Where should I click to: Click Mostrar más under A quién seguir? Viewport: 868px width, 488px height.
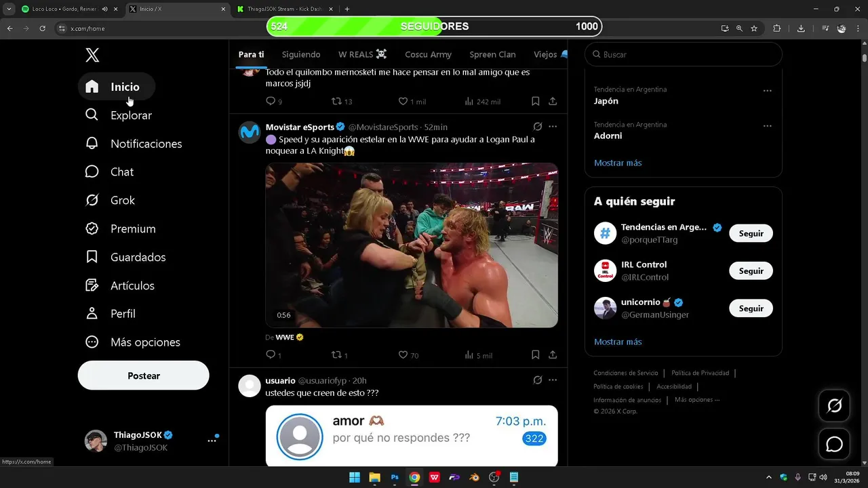[x=618, y=342]
